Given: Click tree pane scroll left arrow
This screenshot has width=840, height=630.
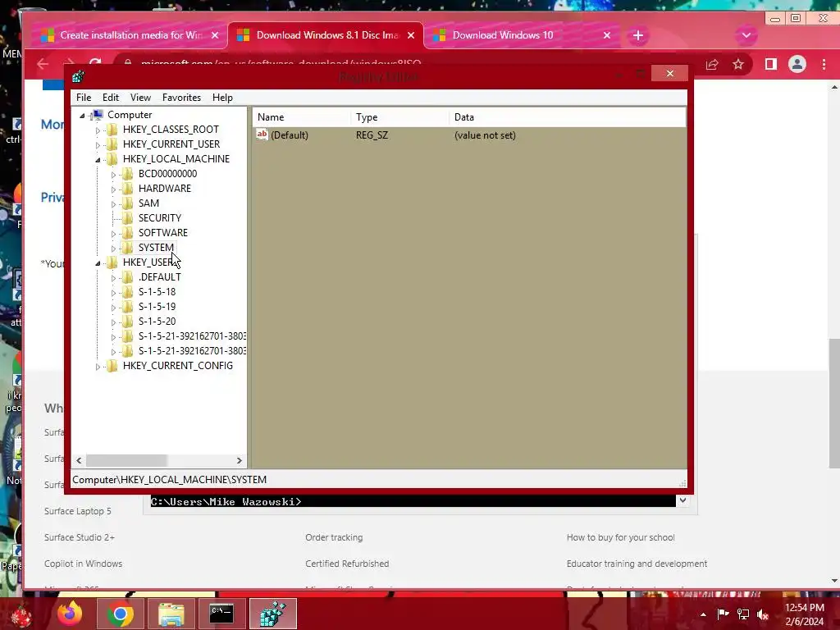Looking at the screenshot, I should pyautogui.click(x=80, y=460).
